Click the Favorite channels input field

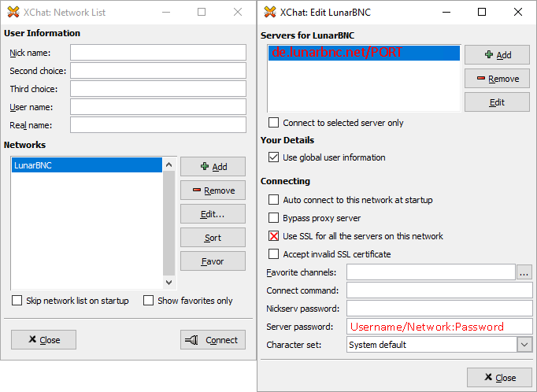click(431, 272)
